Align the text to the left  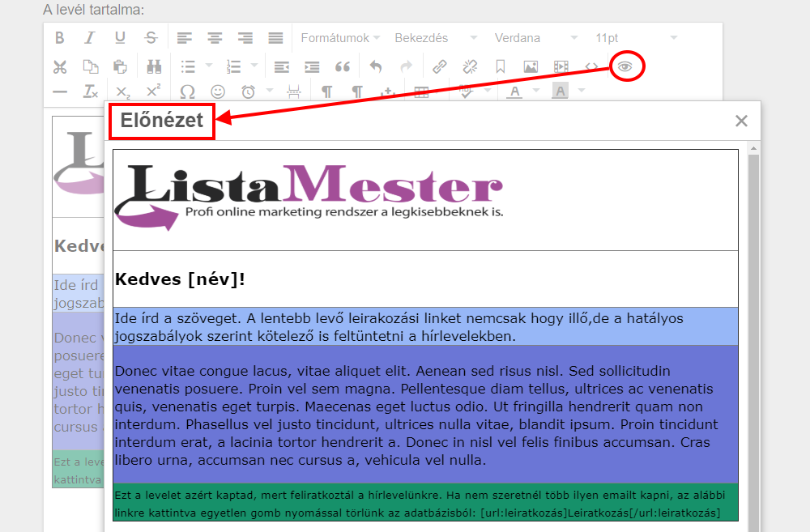coord(185,38)
